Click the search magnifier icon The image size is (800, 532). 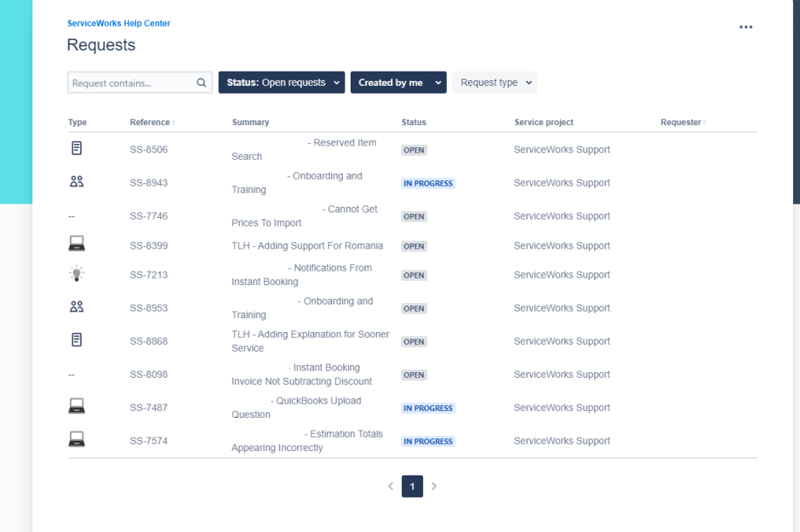coord(202,83)
